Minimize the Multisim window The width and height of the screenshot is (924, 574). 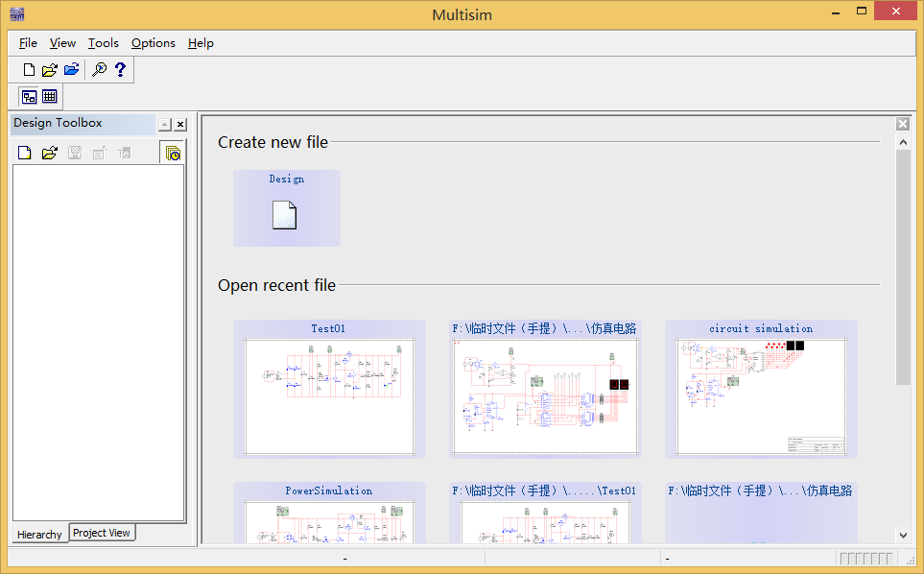pyautogui.click(x=836, y=12)
